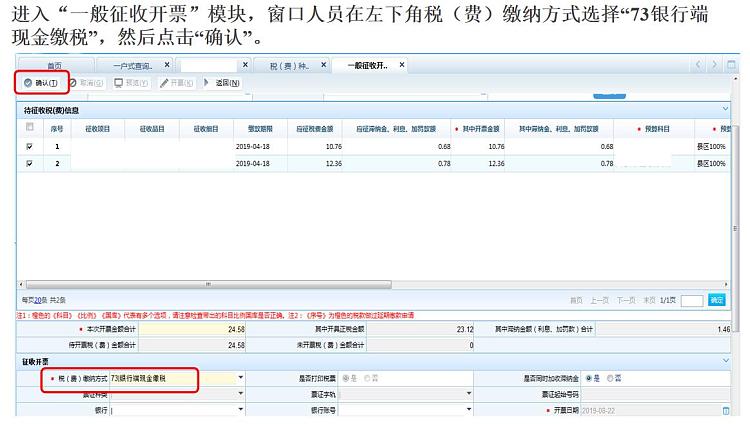750x424 pixels.
Task: Close the 一般征收开 tab
Action: (402, 65)
